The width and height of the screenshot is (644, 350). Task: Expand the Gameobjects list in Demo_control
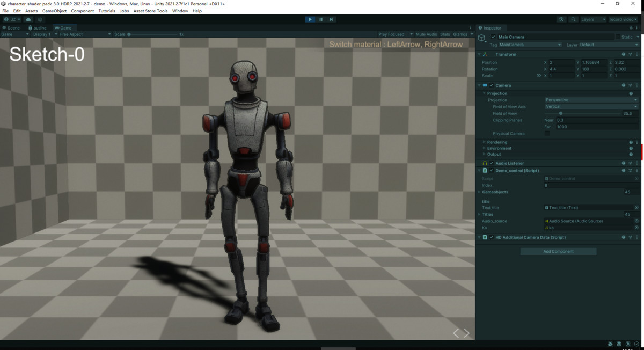479,192
